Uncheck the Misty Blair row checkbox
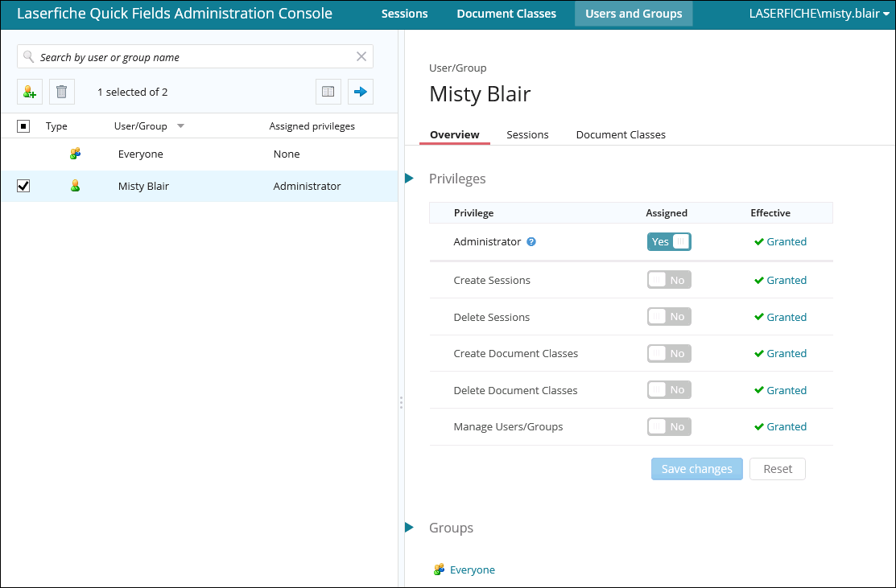The width and height of the screenshot is (896, 588). [x=23, y=186]
